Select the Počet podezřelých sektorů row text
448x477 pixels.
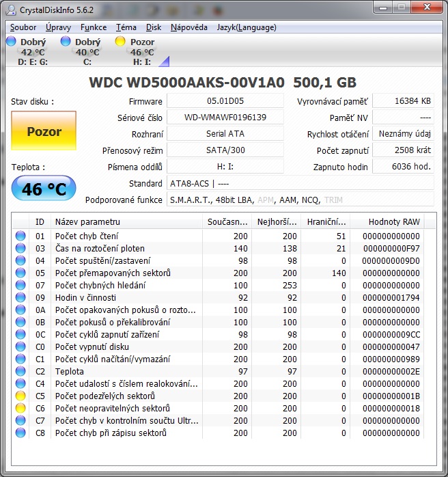[x=105, y=396]
